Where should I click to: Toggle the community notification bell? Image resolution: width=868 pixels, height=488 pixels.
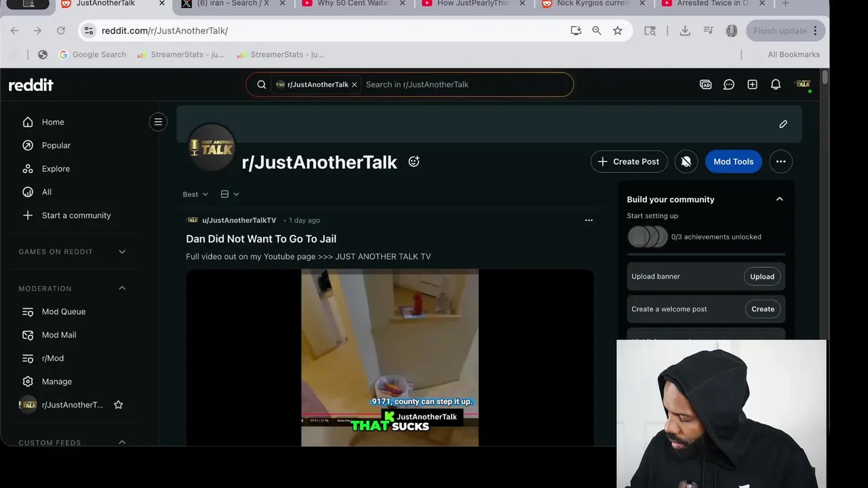[686, 161]
